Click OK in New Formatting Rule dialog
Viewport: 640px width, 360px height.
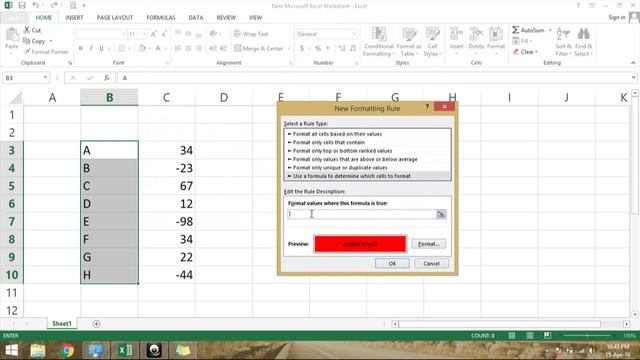(392, 264)
